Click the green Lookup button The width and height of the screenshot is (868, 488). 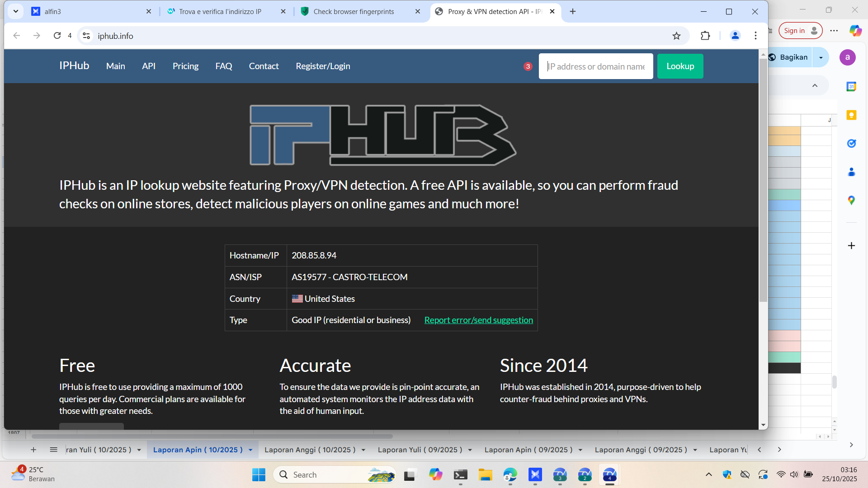(680, 66)
